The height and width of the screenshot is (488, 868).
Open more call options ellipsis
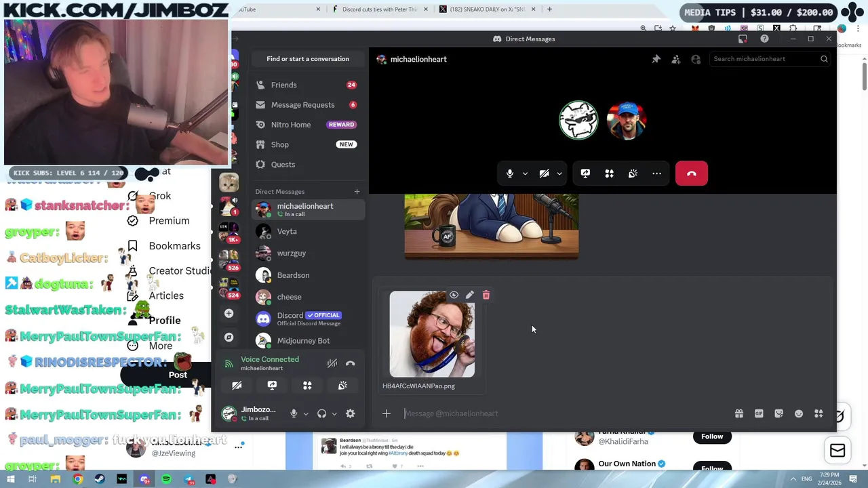pyautogui.click(x=656, y=174)
